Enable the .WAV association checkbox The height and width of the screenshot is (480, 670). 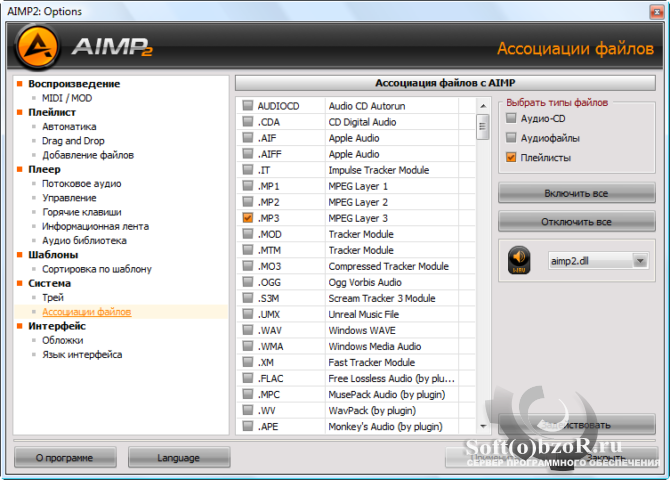click(248, 330)
